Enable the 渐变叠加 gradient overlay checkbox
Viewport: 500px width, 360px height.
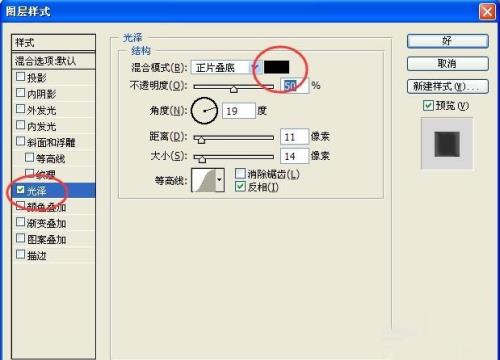coord(20,222)
